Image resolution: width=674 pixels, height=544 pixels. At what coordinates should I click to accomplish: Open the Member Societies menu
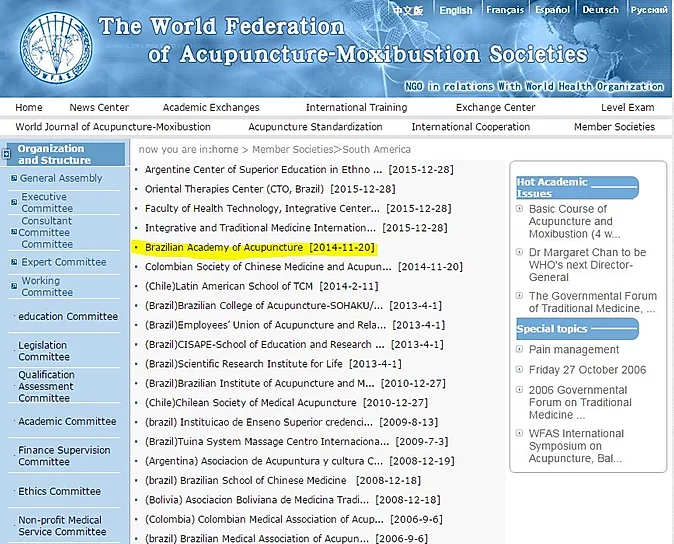click(x=614, y=127)
